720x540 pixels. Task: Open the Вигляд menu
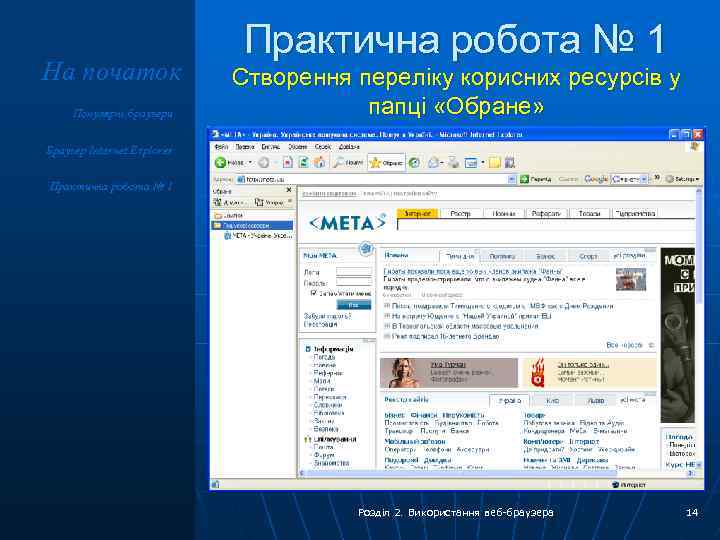pos(270,147)
